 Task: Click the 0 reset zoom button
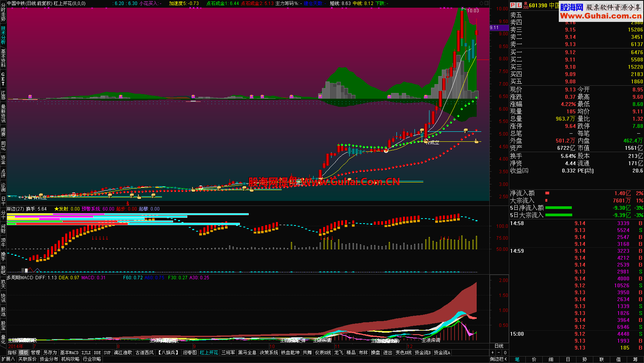click(x=505, y=353)
